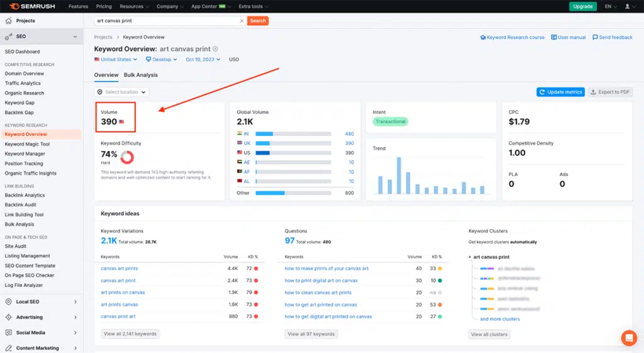Click View all 97 keywords button
The width and height of the screenshot is (644, 353).
click(x=311, y=334)
